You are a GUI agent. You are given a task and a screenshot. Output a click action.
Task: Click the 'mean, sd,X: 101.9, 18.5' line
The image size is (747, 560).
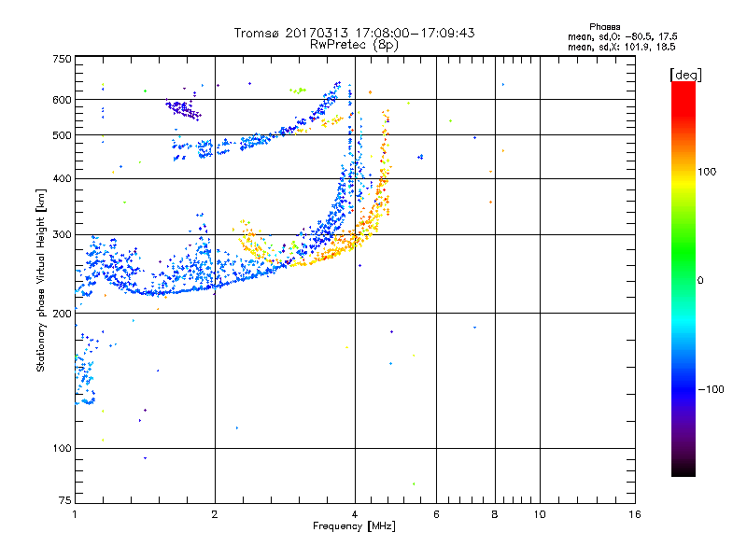point(621,47)
